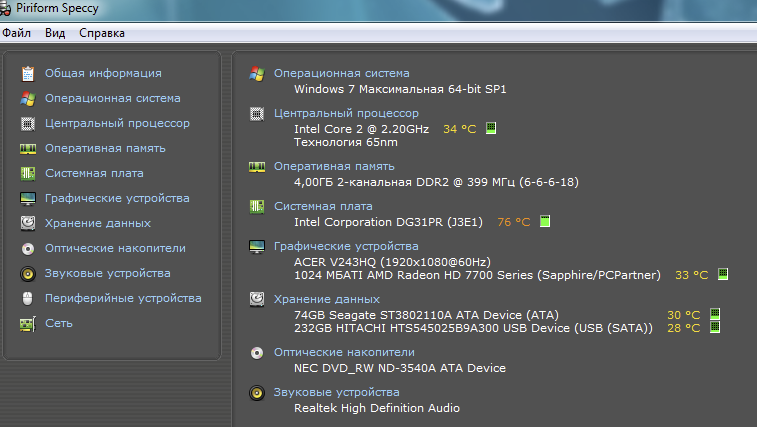This screenshot has height=427, width=758.
Task: Click the 4,00ГБ DDR2 memory description
Action: coord(437,182)
